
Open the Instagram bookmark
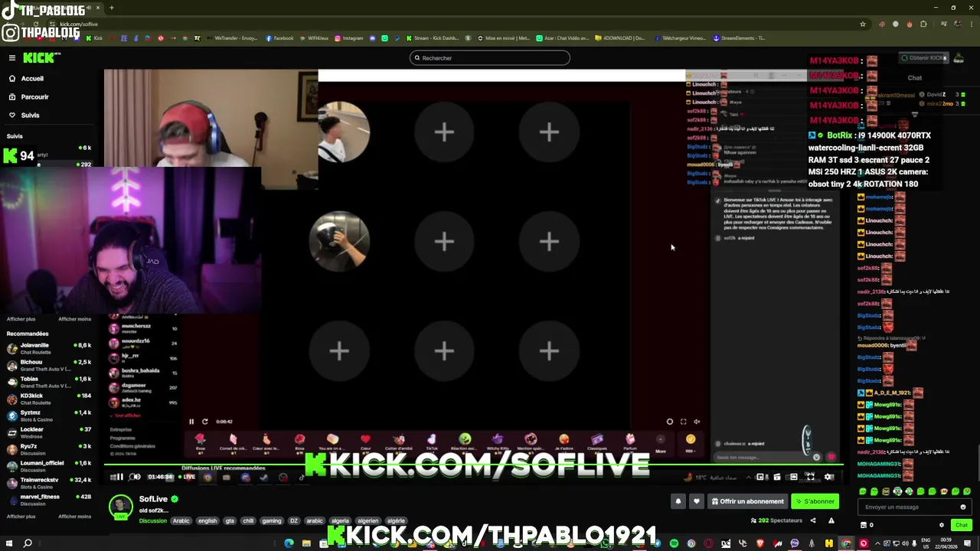point(349,38)
